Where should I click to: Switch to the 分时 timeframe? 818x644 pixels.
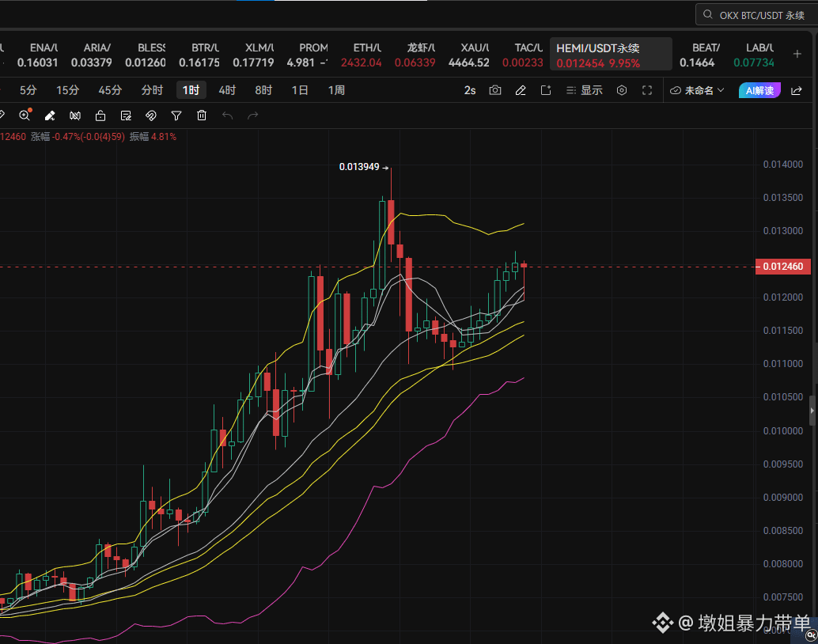pyautogui.click(x=152, y=90)
